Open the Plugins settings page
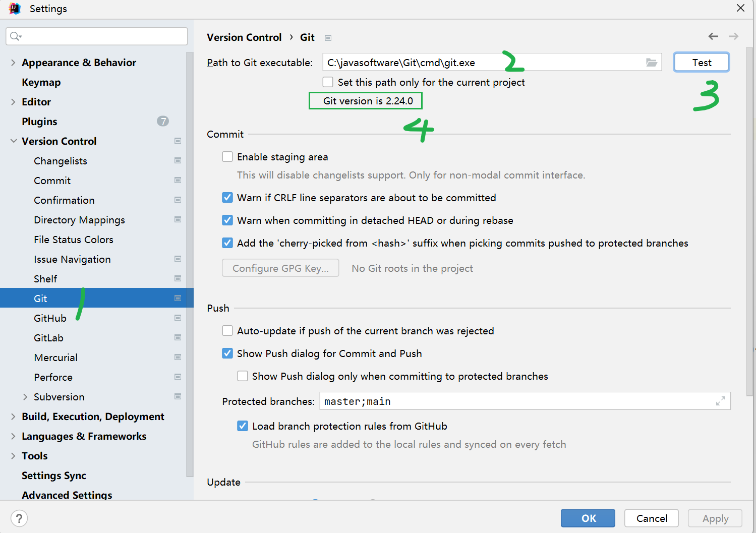This screenshot has width=756, height=533. [x=39, y=122]
